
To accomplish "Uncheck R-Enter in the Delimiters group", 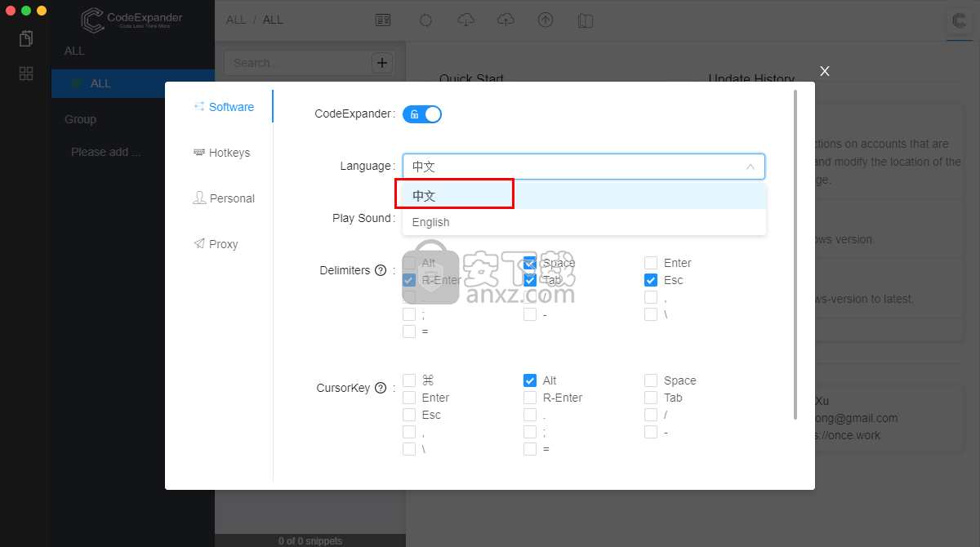I will pos(409,280).
